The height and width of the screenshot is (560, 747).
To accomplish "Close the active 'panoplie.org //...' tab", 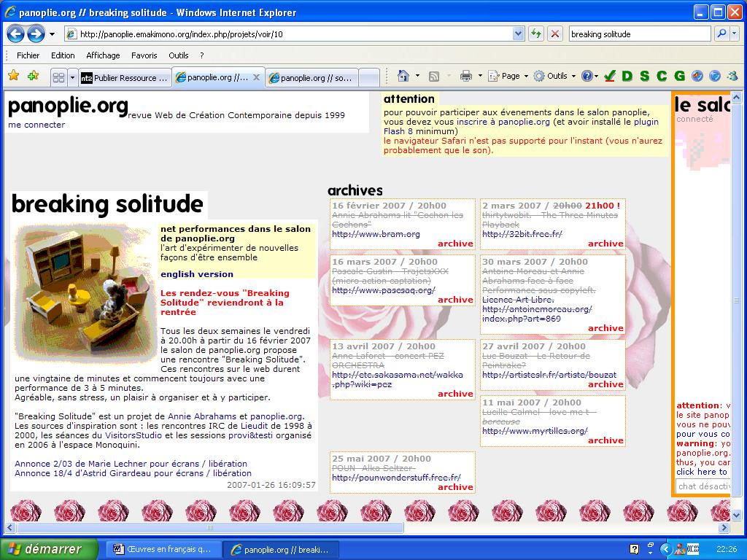I will tap(256, 77).
